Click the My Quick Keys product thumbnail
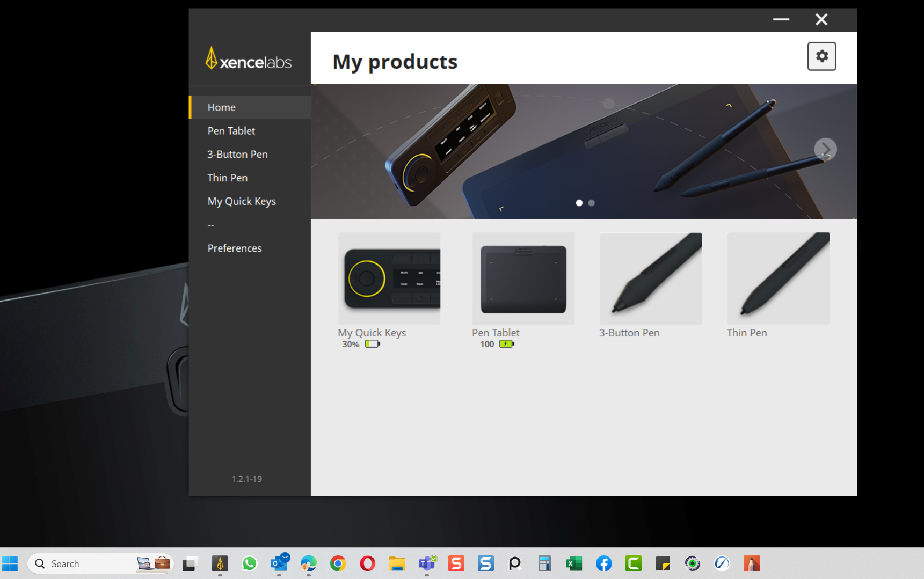This screenshot has height=579, width=924. click(x=389, y=278)
